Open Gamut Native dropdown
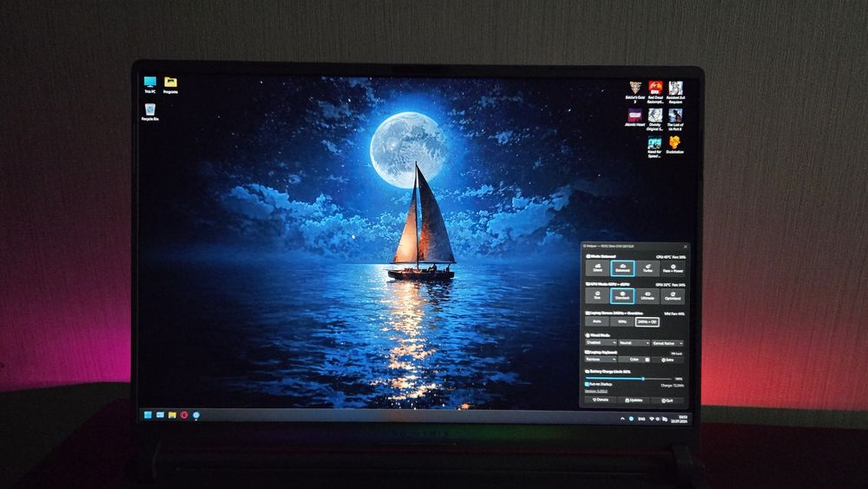The image size is (868, 489). [667, 343]
